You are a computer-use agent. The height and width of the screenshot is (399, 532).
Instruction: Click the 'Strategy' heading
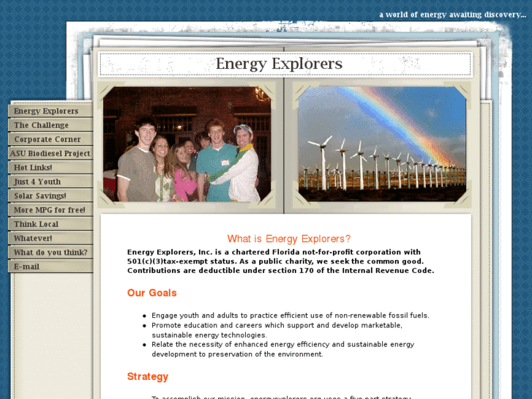click(x=148, y=376)
